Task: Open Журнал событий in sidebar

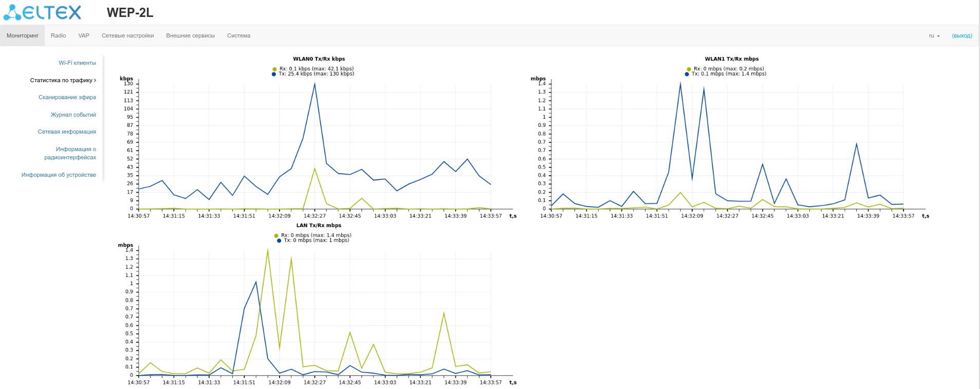Action: 73,115
